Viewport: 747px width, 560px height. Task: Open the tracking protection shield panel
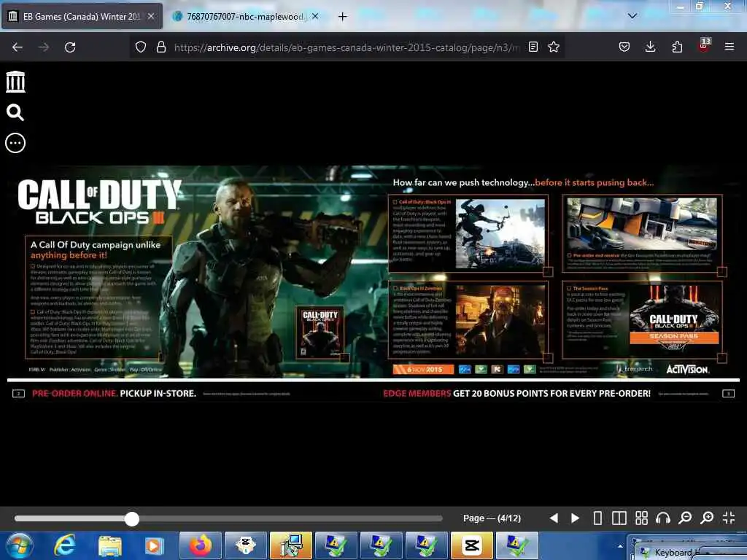coord(141,47)
